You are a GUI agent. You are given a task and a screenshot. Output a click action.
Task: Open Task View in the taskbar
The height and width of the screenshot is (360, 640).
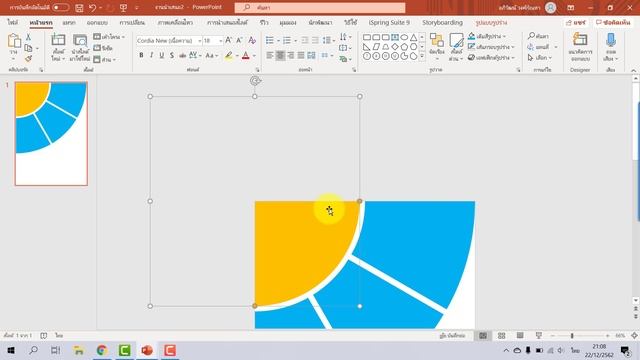pos(56,350)
